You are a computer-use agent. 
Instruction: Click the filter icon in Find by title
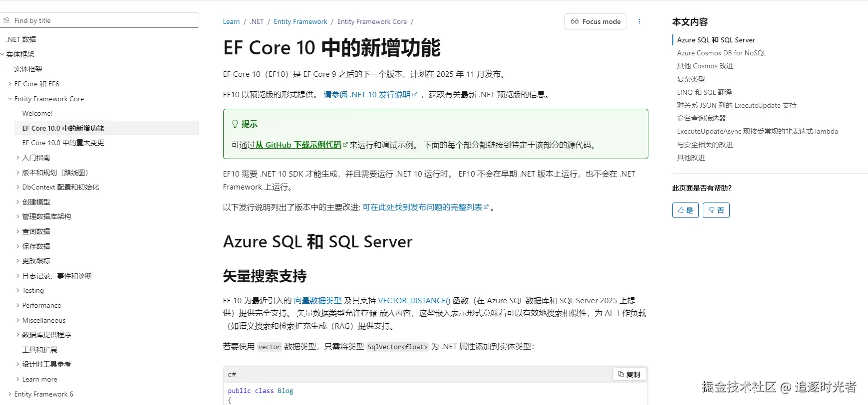tap(6, 20)
